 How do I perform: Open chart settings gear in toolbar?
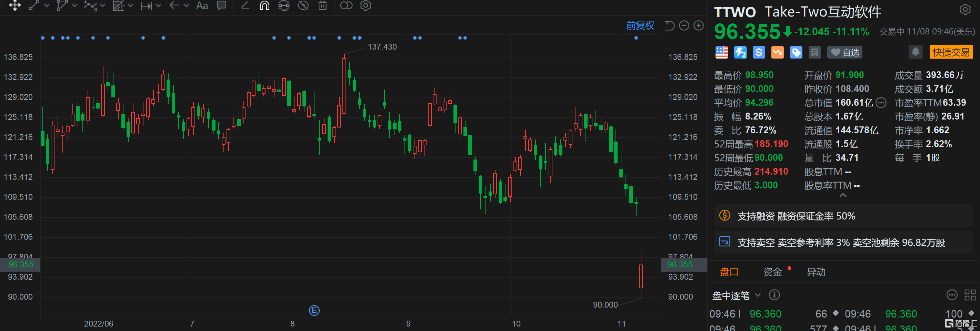coord(366,5)
